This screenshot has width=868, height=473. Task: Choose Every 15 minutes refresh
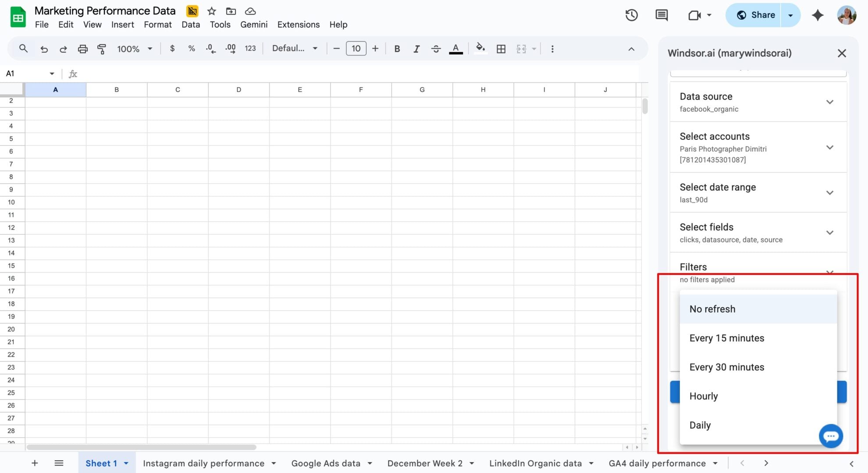(x=758, y=338)
